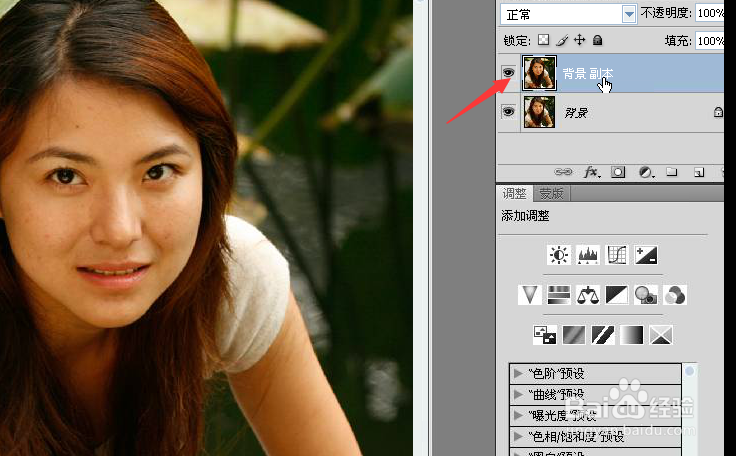The height and width of the screenshot is (456, 736).
Task: Click the 背景 layer lock icon
Action: tap(718, 112)
